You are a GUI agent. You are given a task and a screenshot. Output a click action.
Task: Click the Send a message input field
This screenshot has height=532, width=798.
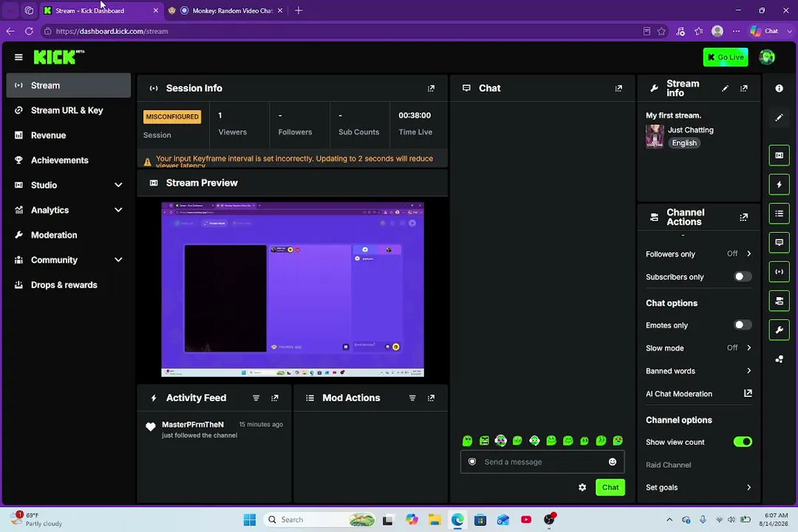pyautogui.click(x=542, y=462)
